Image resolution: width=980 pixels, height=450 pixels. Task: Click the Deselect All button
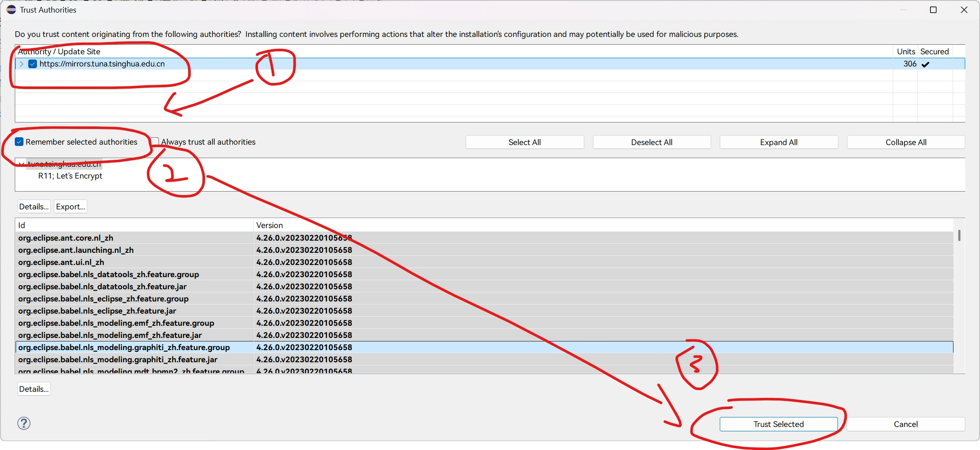tap(651, 142)
